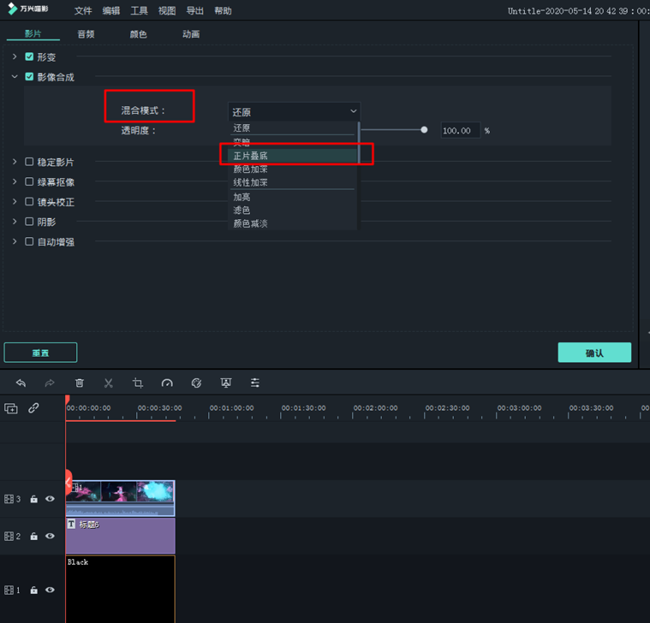Open the color palette icon
Image resolution: width=650 pixels, height=623 pixels.
(x=196, y=383)
